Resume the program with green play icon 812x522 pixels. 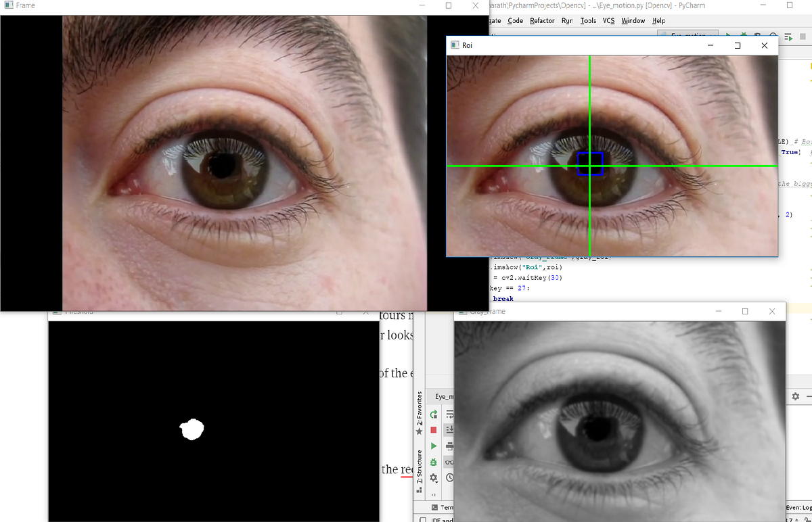tap(432, 445)
